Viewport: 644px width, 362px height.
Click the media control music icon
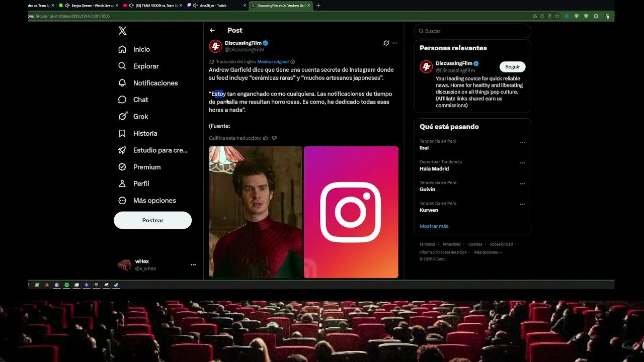click(606, 16)
